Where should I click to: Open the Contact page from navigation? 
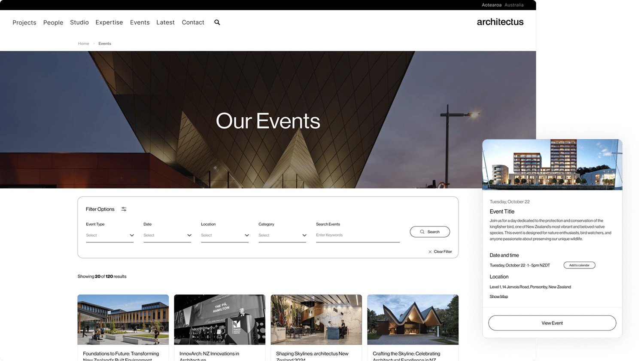(193, 22)
